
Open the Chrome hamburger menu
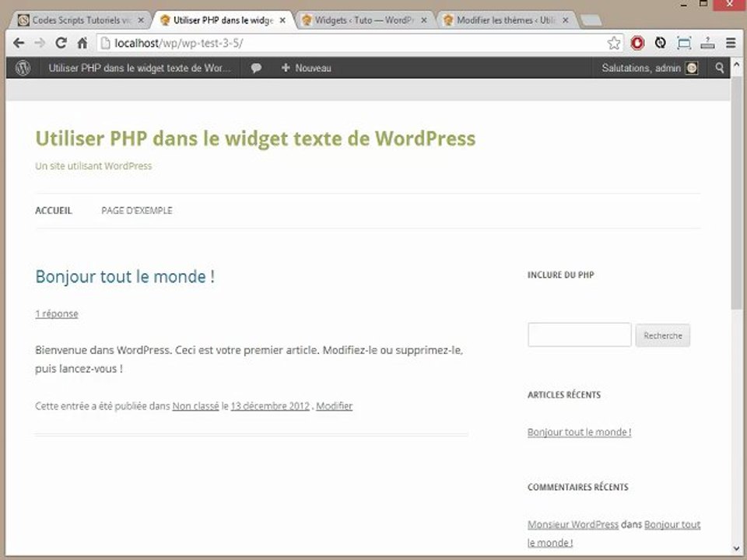pos(731,44)
